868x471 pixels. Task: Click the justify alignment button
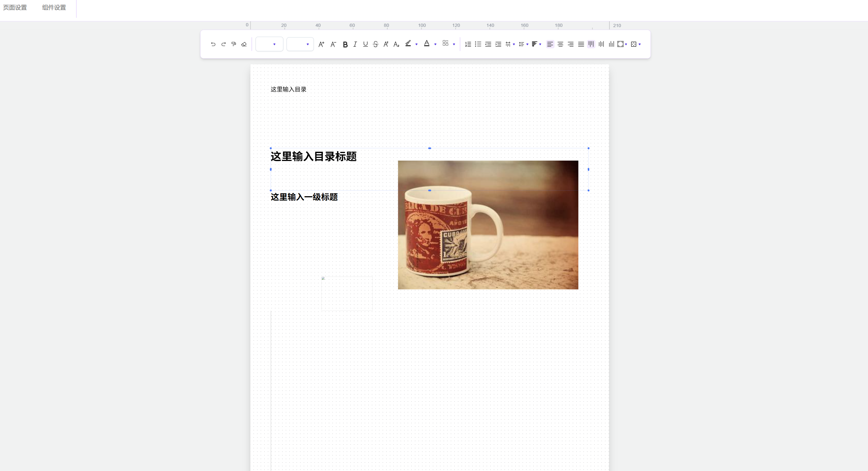[581, 44]
